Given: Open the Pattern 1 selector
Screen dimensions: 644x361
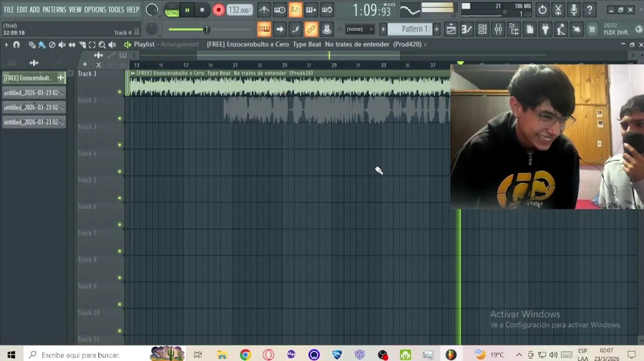Looking at the screenshot, I should coord(409,29).
